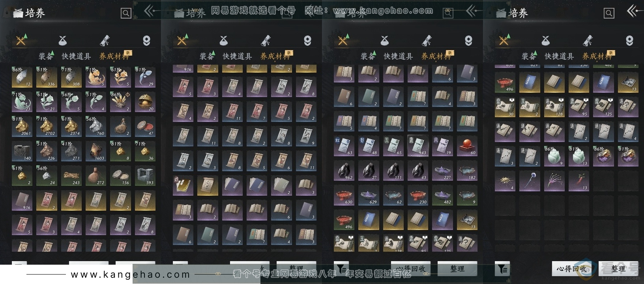Select 86阶 lotus item with count 9
Screen dimensions: 644x284
pos(554,156)
